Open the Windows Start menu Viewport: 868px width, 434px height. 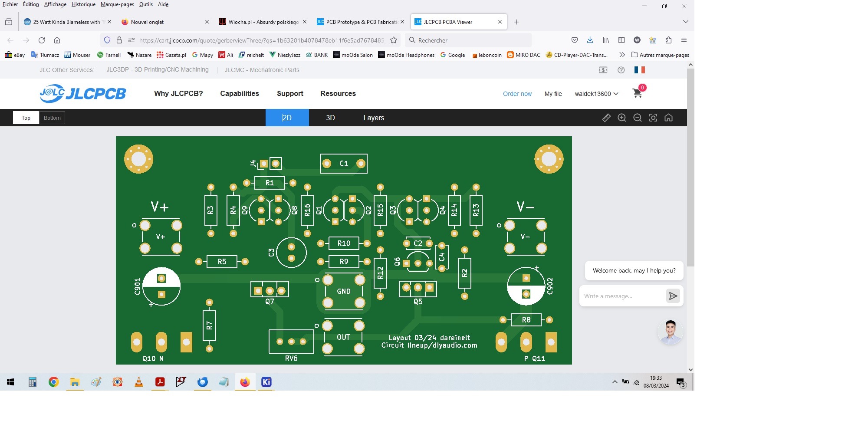[x=10, y=382]
